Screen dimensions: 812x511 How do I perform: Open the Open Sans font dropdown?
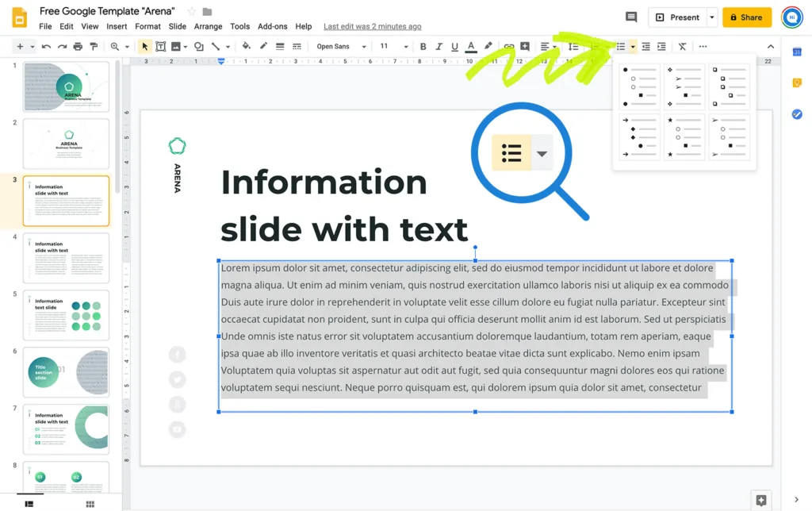coord(341,47)
